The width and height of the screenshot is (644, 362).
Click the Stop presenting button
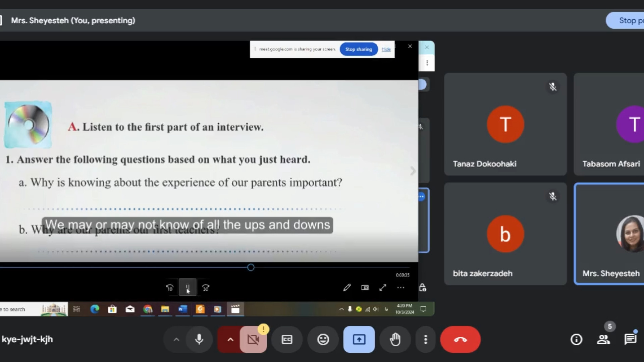tap(625, 20)
